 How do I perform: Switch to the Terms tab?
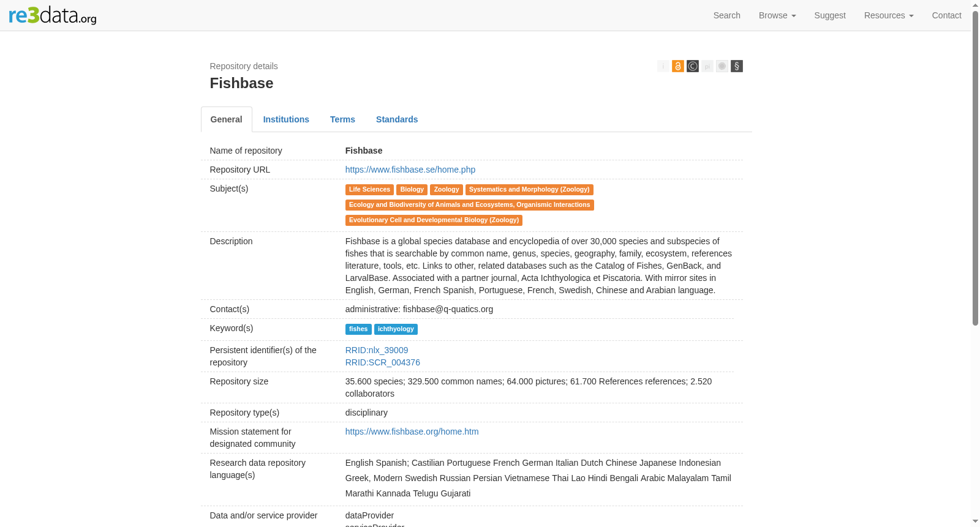[342, 119]
